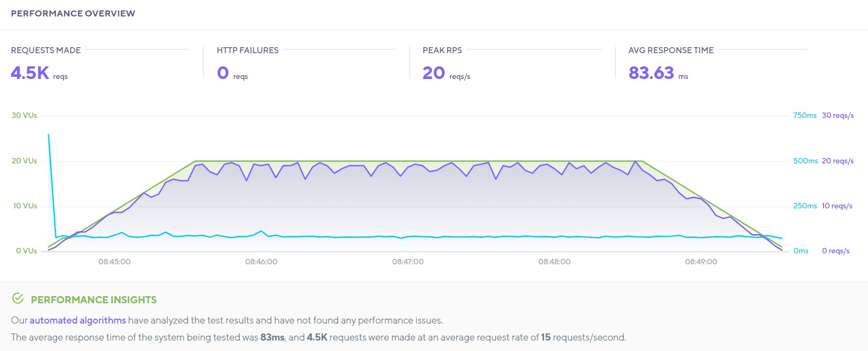The width and height of the screenshot is (868, 351).
Task: Select the 83.63 avg response time value
Action: 651,73
